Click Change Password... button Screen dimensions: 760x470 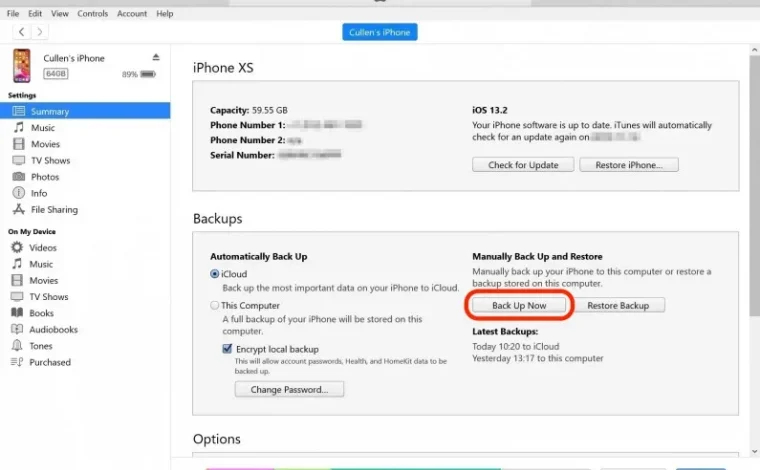[x=289, y=389]
